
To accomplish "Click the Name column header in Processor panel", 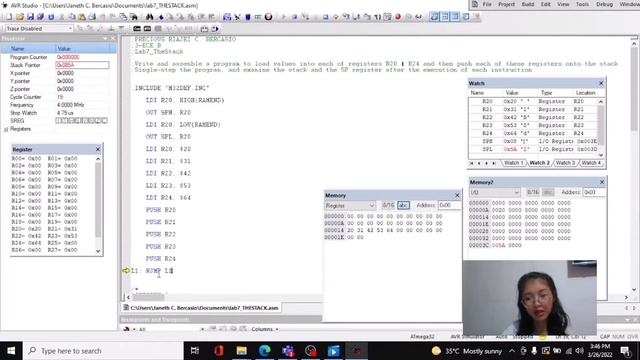I will point(28,49).
